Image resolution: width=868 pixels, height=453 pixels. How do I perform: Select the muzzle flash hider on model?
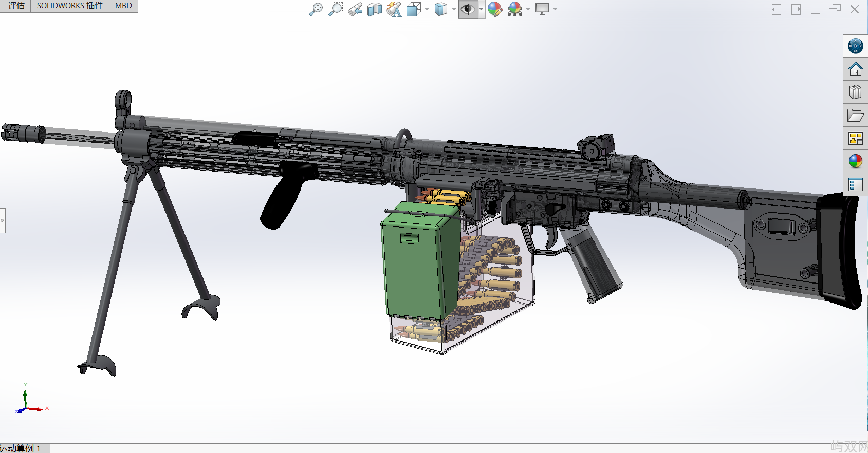point(24,133)
